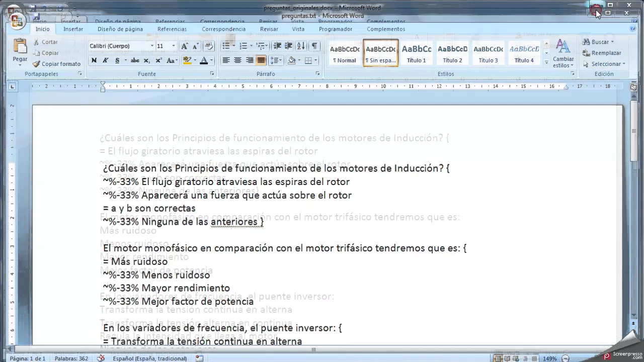Image resolution: width=644 pixels, height=362 pixels.
Task: Toggle italic K formatting
Action: pyautogui.click(x=106, y=60)
